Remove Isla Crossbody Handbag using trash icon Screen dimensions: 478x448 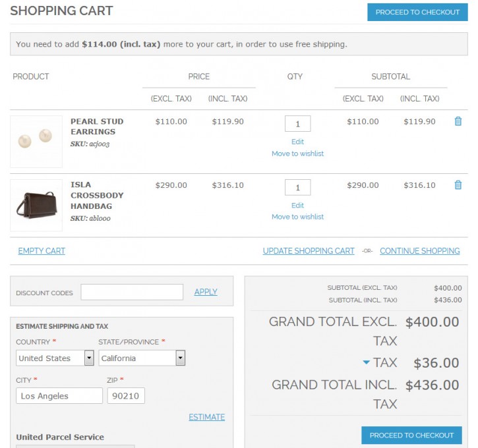pyautogui.click(x=458, y=185)
